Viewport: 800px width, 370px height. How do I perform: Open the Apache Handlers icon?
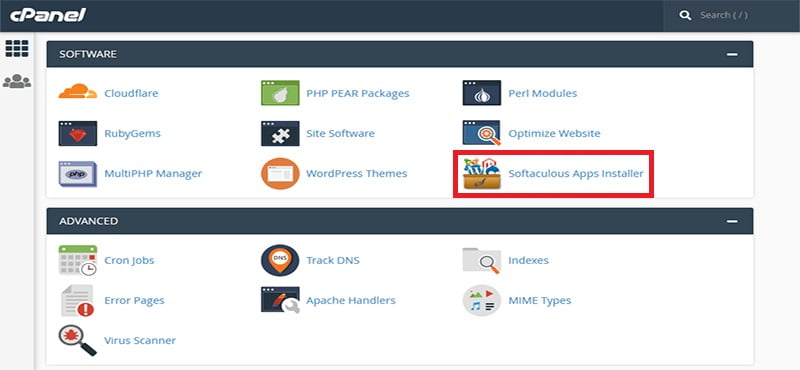pyautogui.click(x=280, y=300)
